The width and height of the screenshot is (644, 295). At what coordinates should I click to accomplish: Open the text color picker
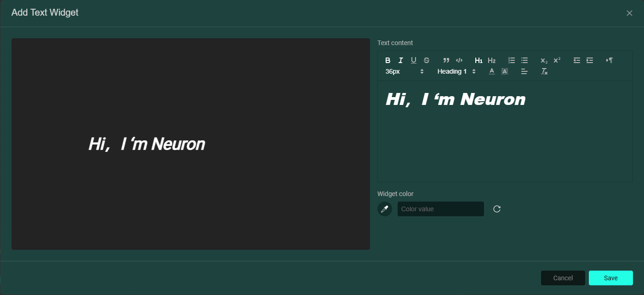[x=491, y=71]
